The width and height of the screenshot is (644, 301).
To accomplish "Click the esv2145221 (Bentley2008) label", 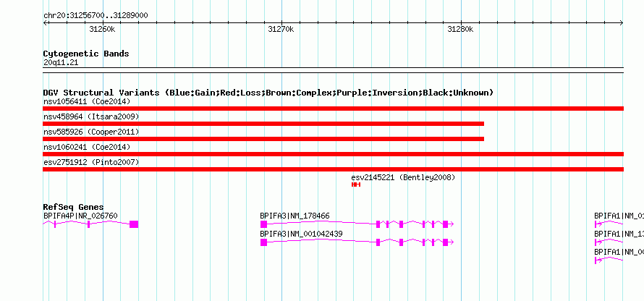I will click(x=403, y=178).
